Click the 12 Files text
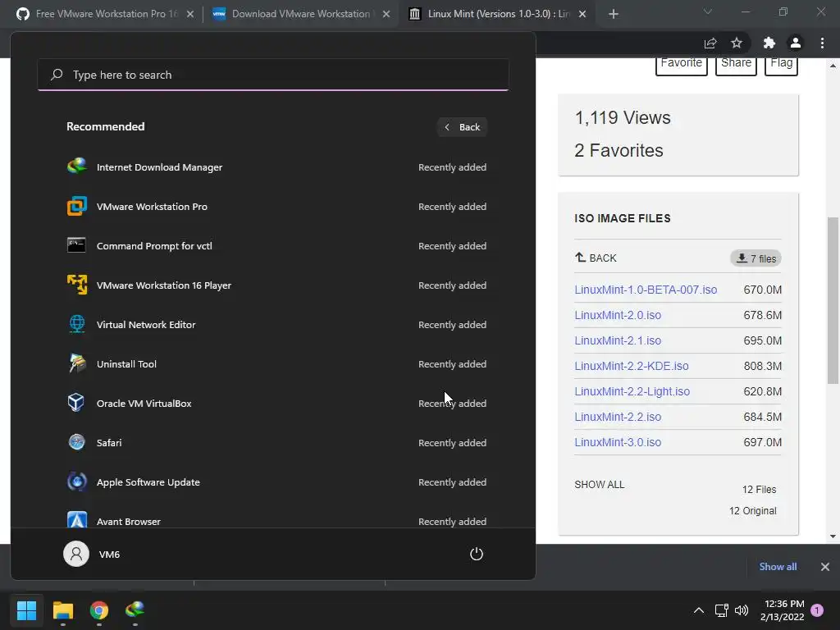Screen dimensions: 840x630 (759, 490)
